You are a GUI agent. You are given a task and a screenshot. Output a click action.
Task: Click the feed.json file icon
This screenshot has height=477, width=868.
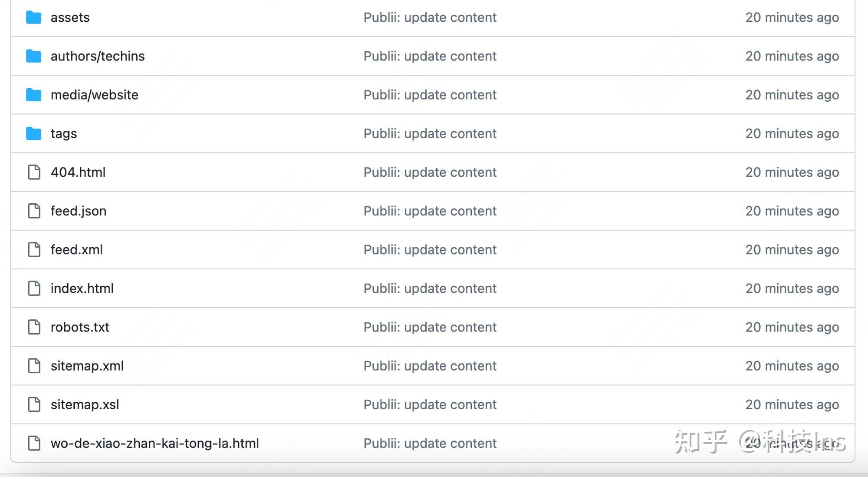(34, 211)
